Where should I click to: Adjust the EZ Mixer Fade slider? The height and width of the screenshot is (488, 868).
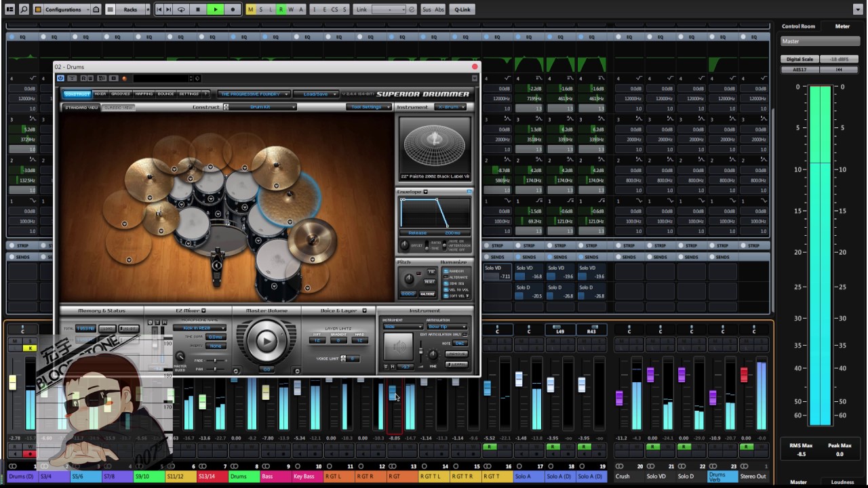click(x=216, y=360)
